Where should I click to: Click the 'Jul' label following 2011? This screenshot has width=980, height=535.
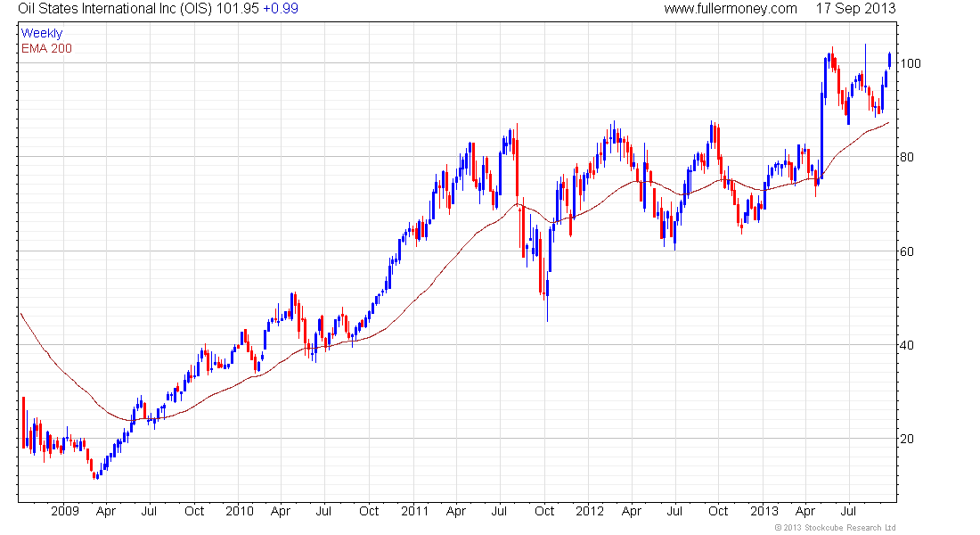coord(499,511)
